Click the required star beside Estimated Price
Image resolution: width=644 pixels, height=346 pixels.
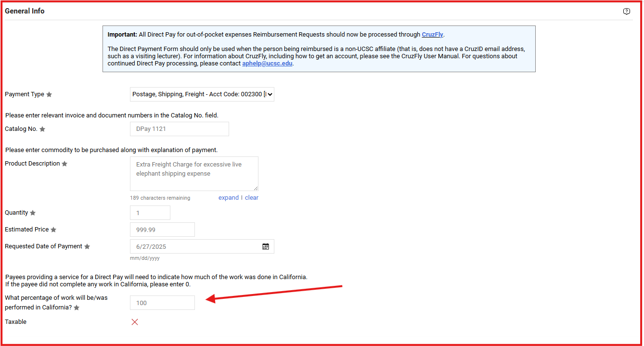point(53,230)
